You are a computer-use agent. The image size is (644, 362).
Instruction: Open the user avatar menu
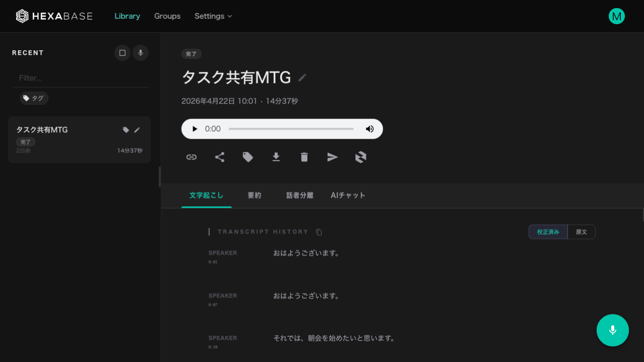tap(617, 16)
